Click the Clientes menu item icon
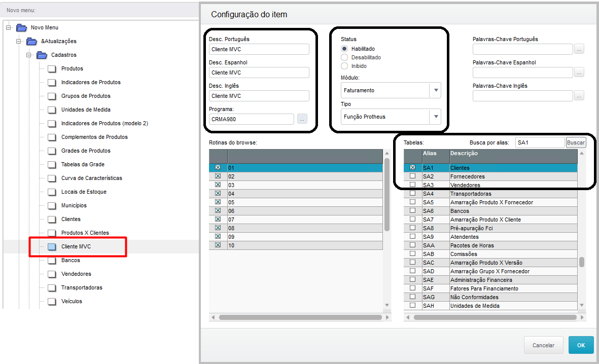Screen dimensions: 599x364 pos(52,219)
